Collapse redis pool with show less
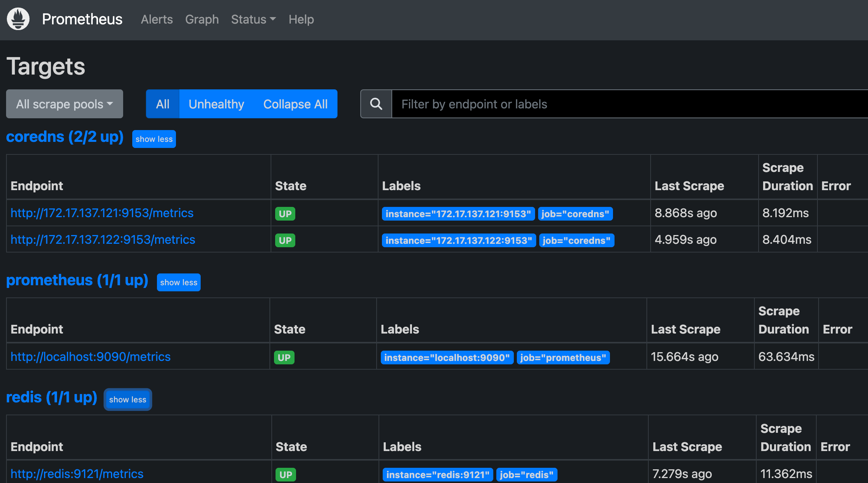The image size is (868, 483). coord(128,399)
